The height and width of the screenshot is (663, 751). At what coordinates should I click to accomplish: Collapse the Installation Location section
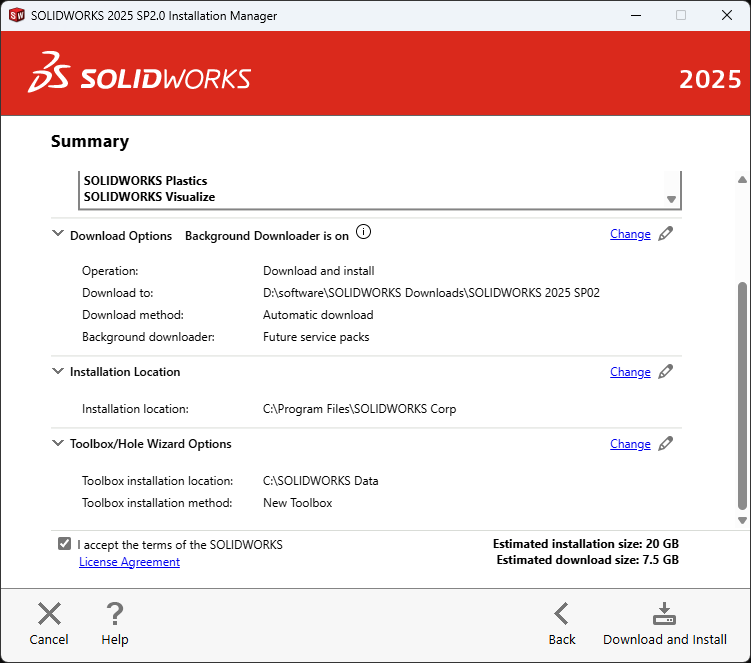(x=57, y=371)
